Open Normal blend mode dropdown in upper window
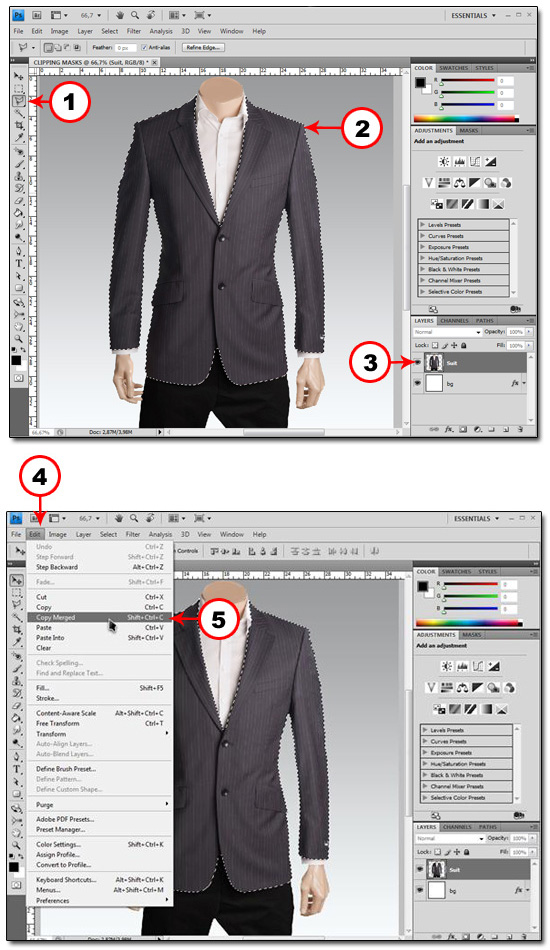550x950 pixels. click(x=448, y=332)
